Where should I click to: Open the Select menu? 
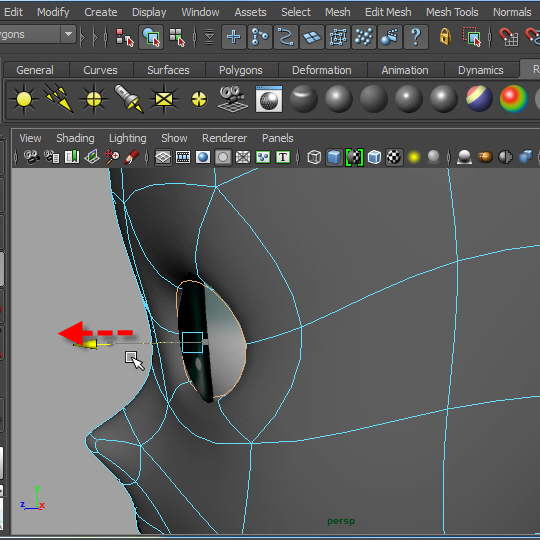[x=296, y=12]
